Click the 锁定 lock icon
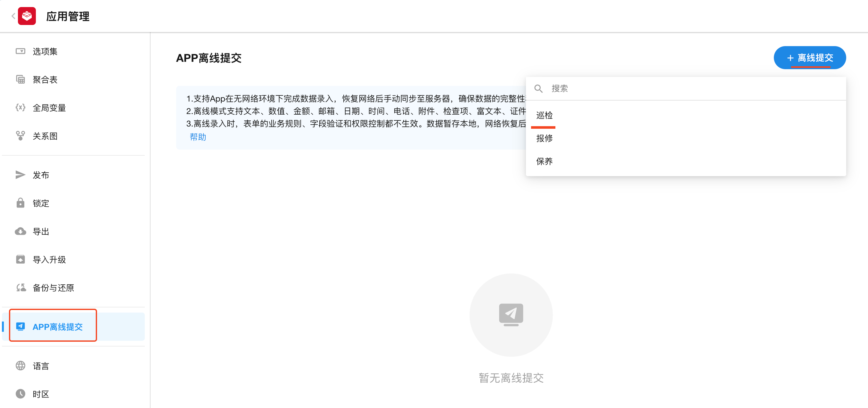 (x=20, y=203)
